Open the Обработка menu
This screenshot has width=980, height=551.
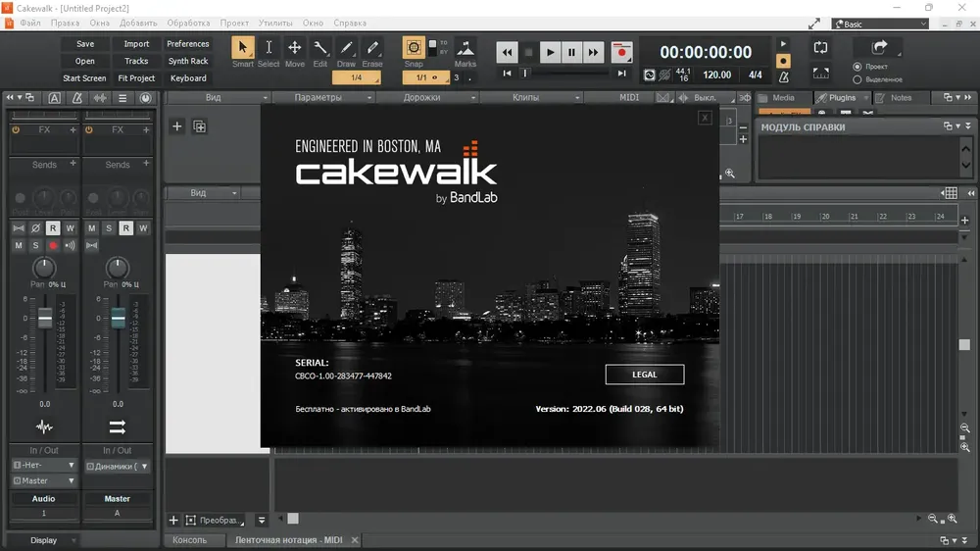[x=188, y=24]
